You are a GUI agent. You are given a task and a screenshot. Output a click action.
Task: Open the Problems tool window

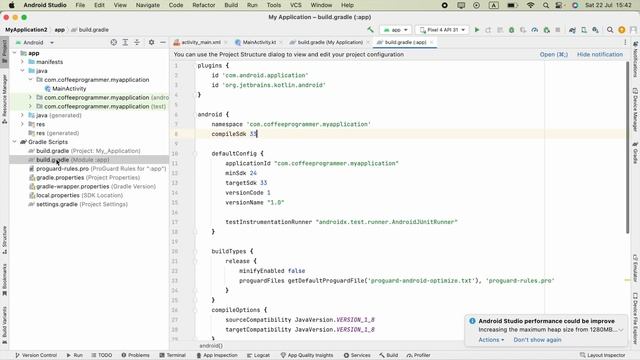click(135, 355)
